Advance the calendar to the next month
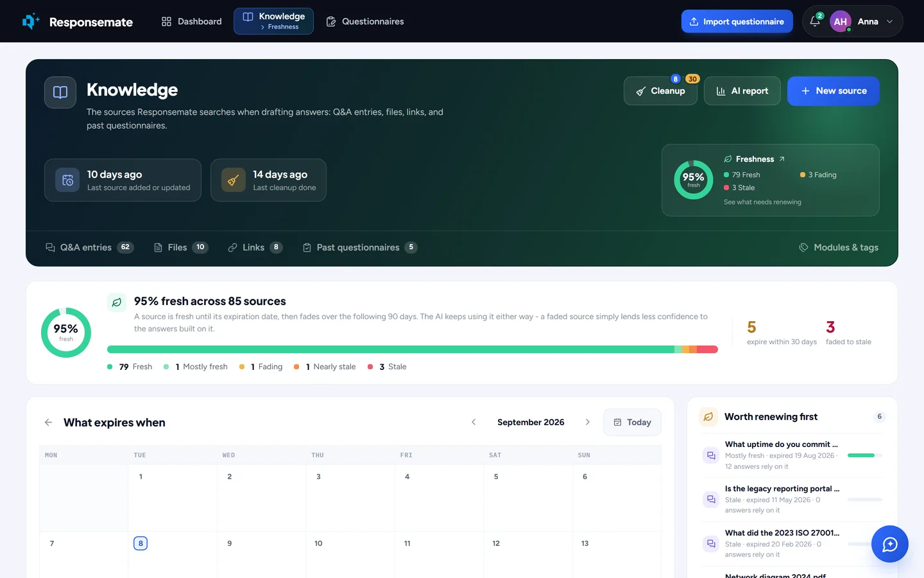 (x=587, y=422)
